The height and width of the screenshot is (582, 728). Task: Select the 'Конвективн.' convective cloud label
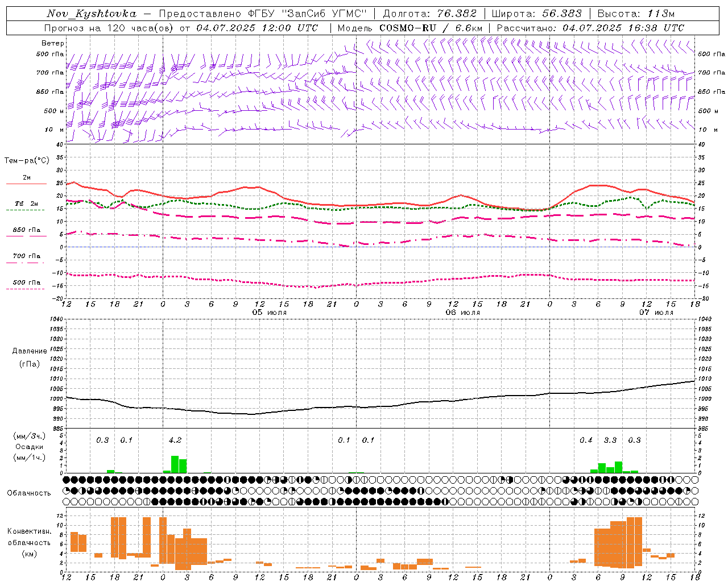(x=30, y=531)
